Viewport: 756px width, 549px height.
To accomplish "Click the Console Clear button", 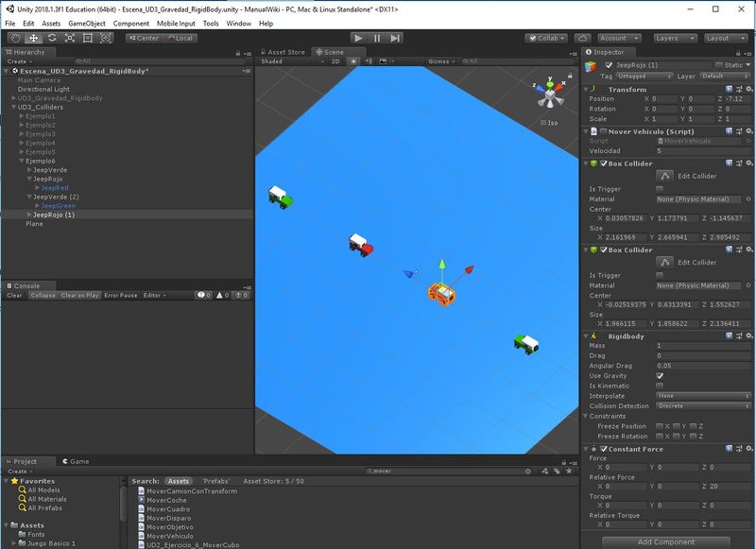I will tap(14, 295).
